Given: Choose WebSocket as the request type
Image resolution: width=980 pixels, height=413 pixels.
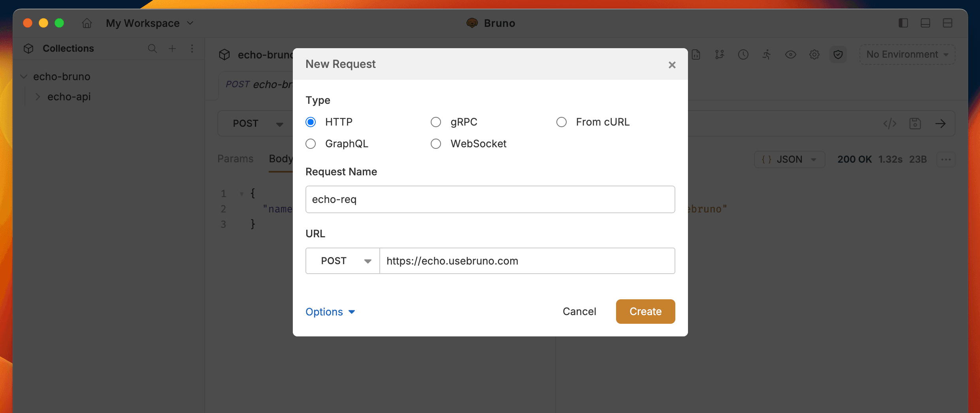Looking at the screenshot, I should point(436,144).
